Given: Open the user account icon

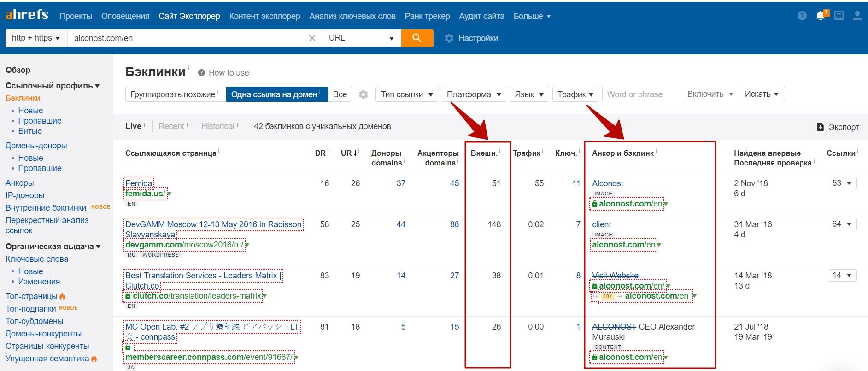Looking at the screenshot, I should coord(857,16).
